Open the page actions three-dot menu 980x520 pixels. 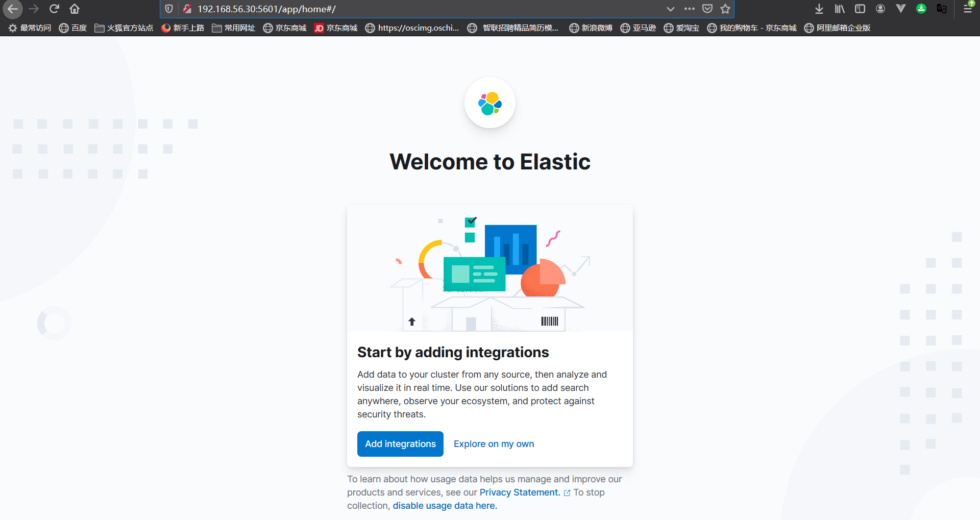point(690,9)
